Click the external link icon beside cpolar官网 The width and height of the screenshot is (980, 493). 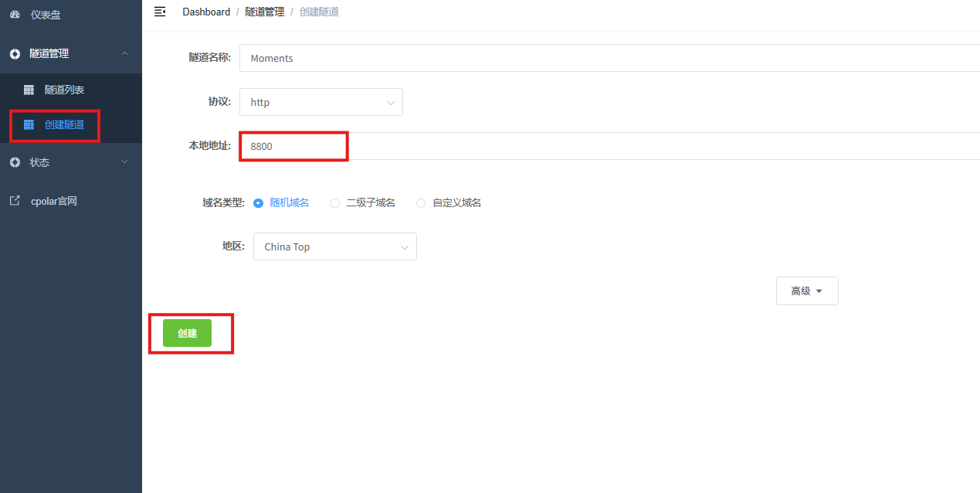pyautogui.click(x=15, y=201)
